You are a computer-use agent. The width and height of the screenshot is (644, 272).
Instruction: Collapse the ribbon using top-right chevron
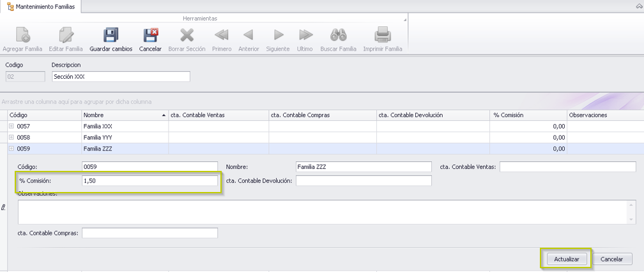click(x=638, y=6)
